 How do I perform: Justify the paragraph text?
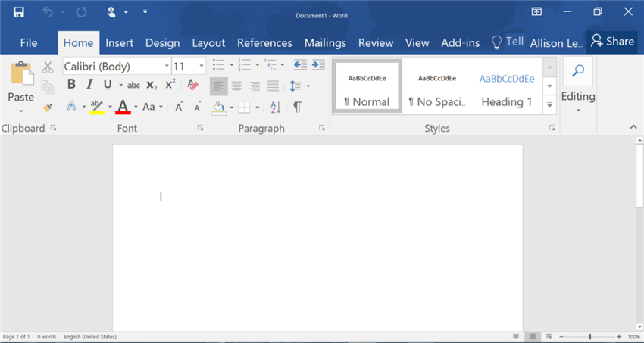coord(273,86)
